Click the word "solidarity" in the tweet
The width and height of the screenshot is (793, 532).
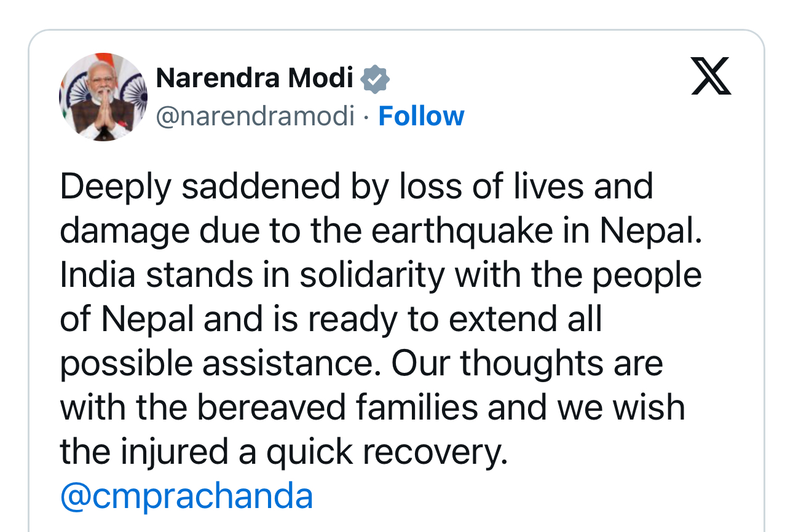pos(372,275)
